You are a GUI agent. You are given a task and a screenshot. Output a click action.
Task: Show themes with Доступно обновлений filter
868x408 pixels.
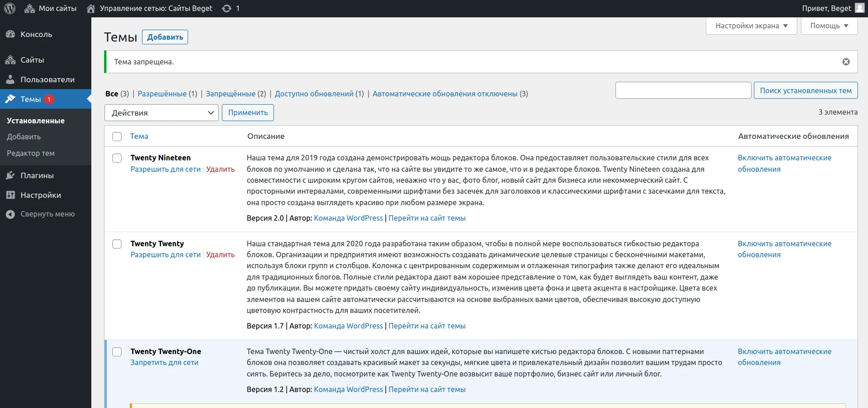point(314,94)
